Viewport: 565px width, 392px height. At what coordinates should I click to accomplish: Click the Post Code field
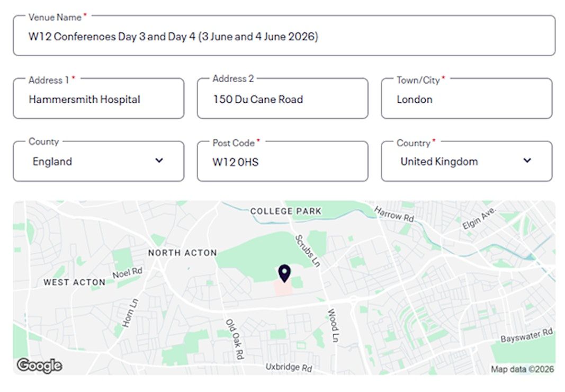coord(282,162)
